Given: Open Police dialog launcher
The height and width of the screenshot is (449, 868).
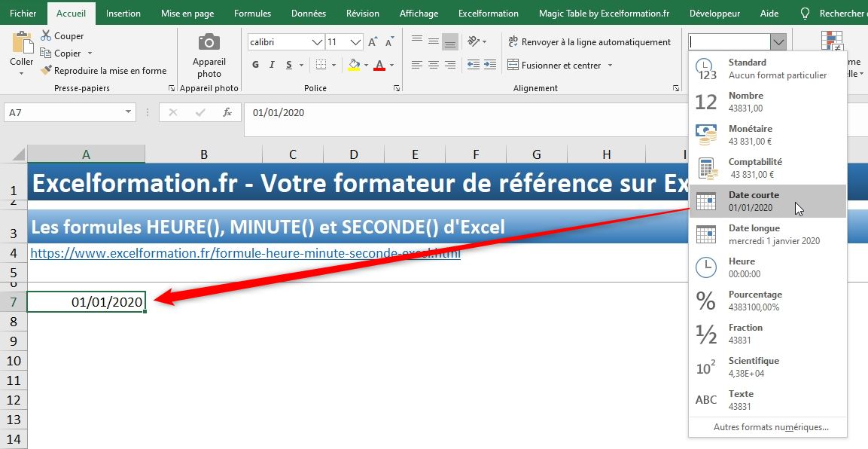Looking at the screenshot, I should point(396,88).
